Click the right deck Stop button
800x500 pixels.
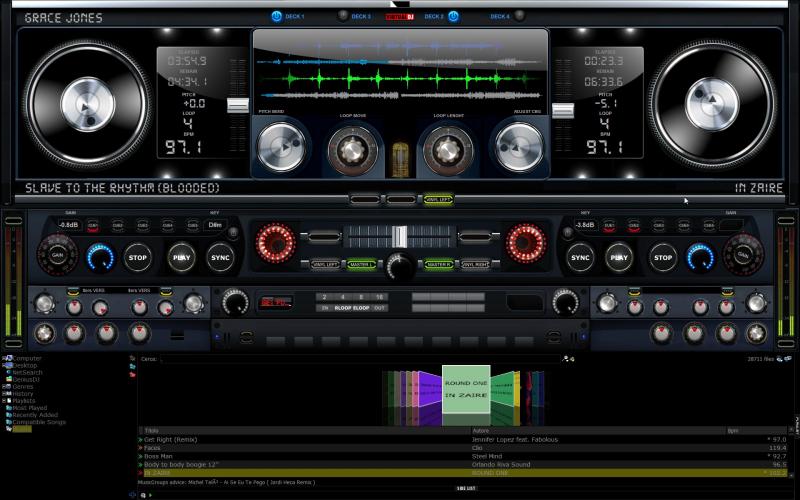click(x=663, y=258)
